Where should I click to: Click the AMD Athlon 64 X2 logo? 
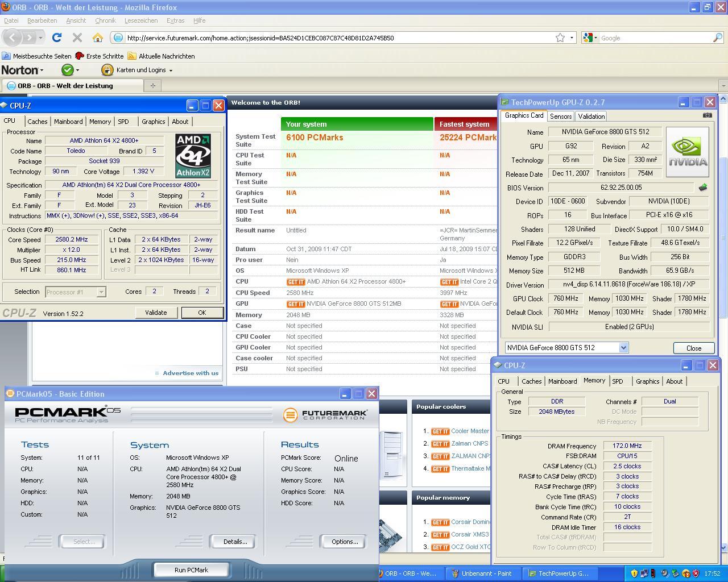[193, 155]
